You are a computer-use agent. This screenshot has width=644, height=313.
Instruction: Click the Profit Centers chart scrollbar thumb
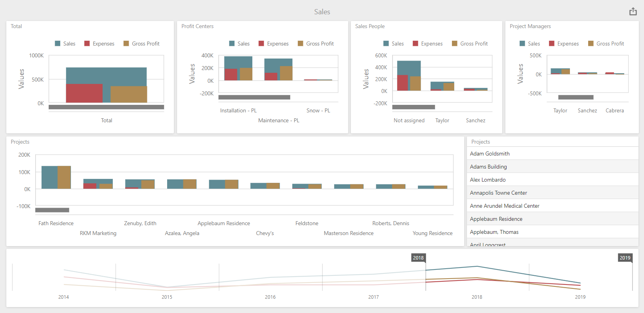pos(254,97)
